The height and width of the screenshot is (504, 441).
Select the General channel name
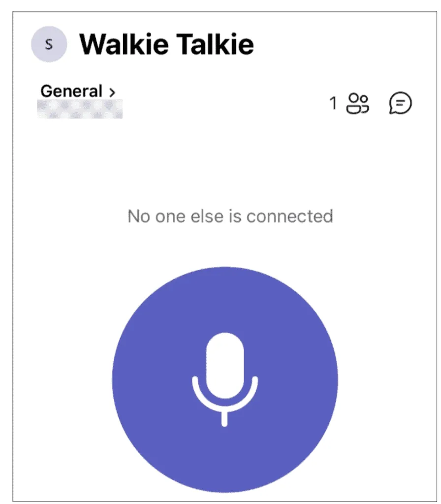coord(71,92)
